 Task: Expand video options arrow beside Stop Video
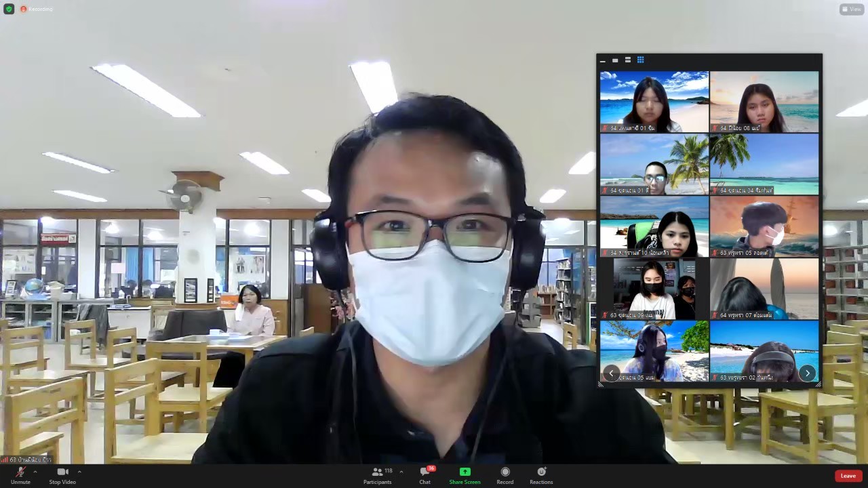pos(79,472)
